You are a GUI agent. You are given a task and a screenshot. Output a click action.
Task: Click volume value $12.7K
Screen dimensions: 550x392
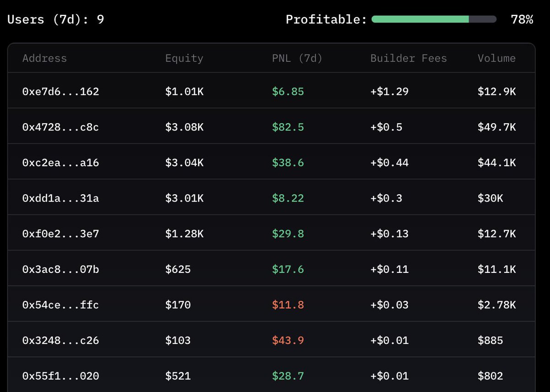(496, 234)
